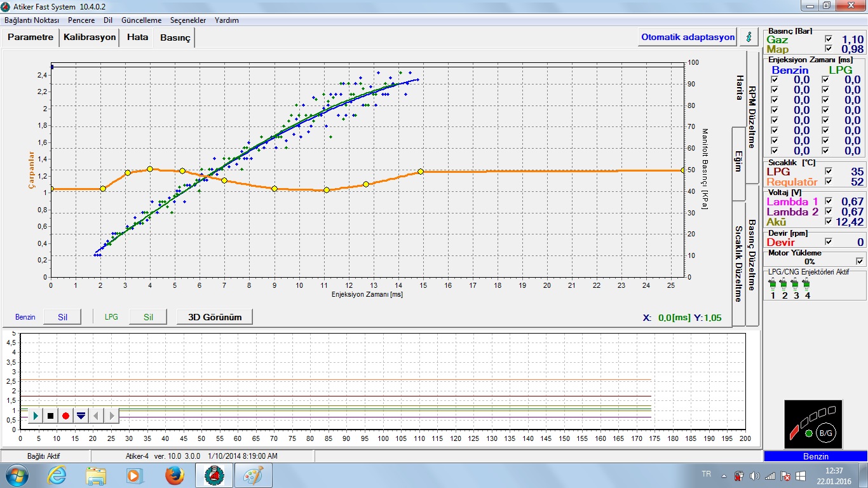Click the TR language indicator in taskbar
Image resolution: width=868 pixels, height=488 pixels.
click(706, 475)
